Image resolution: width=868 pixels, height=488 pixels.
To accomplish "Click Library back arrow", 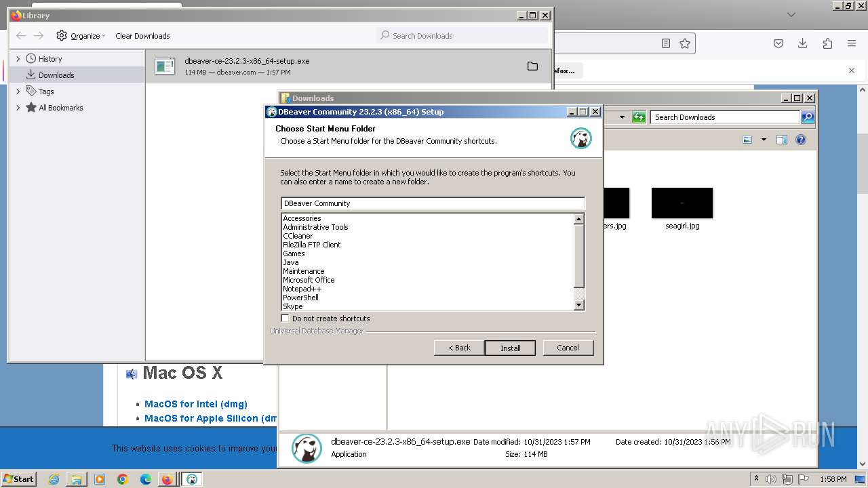I will 21,36.
